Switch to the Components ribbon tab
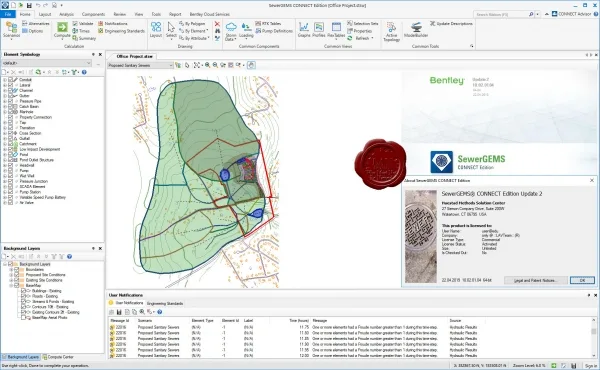Viewport: 600px width, 370px height. (93, 14)
